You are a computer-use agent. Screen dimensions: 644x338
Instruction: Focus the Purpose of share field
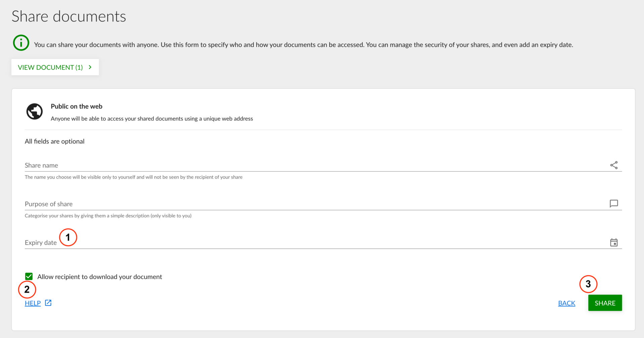[x=302, y=204]
